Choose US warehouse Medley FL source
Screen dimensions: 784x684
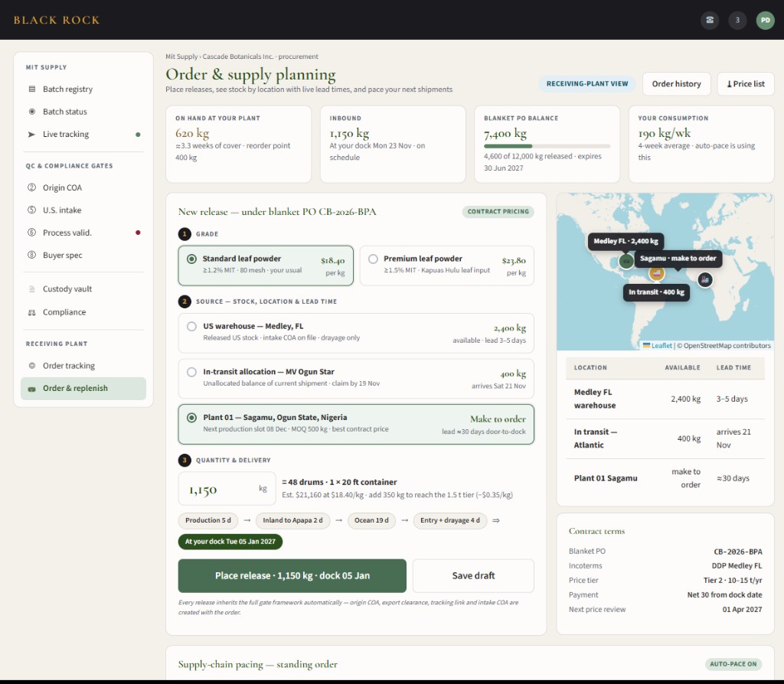point(356,333)
